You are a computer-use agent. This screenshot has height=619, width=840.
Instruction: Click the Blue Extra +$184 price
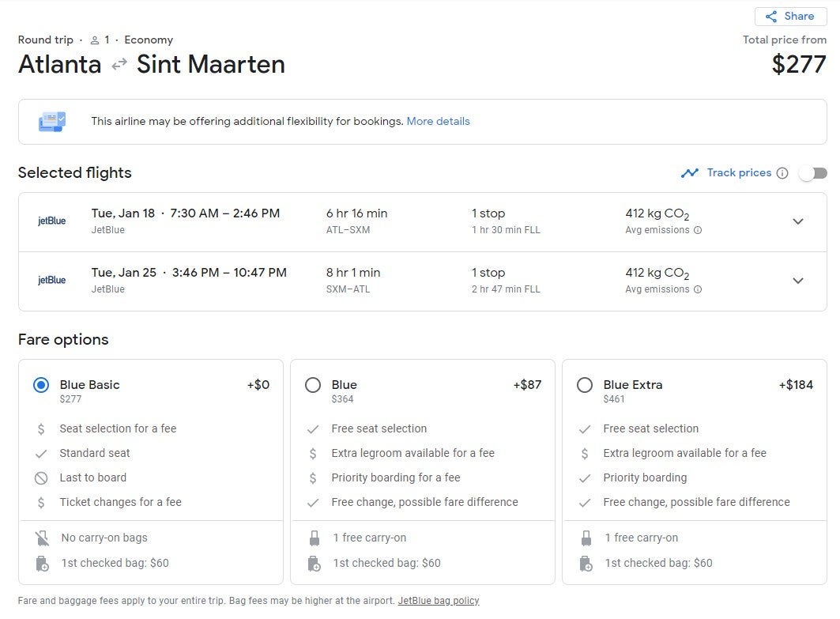point(795,385)
